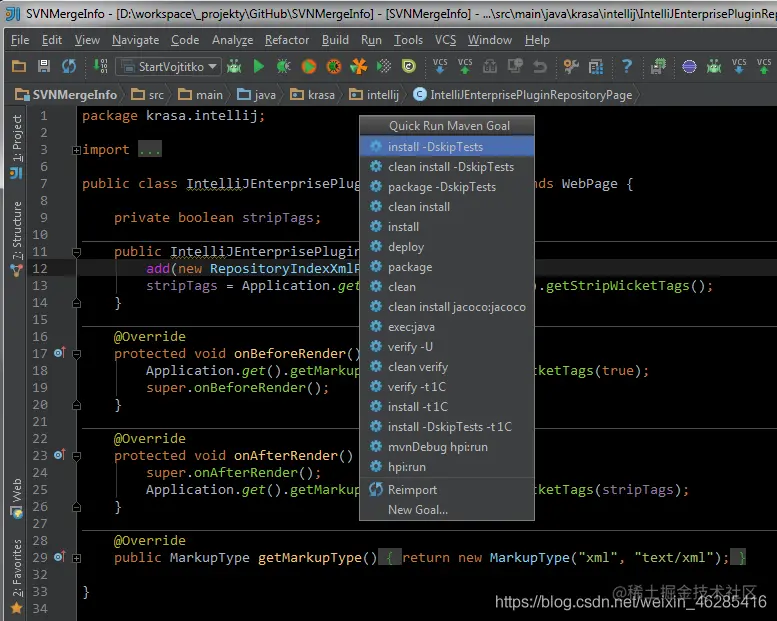Open the Navigate menu
Image resolution: width=777 pixels, height=621 pixels.
tap(135, 40)
